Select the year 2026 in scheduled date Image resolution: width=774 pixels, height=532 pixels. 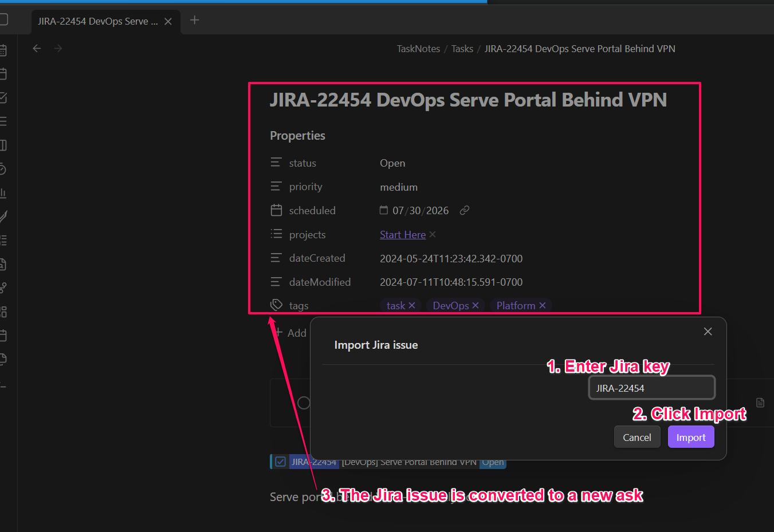(438, 211)
